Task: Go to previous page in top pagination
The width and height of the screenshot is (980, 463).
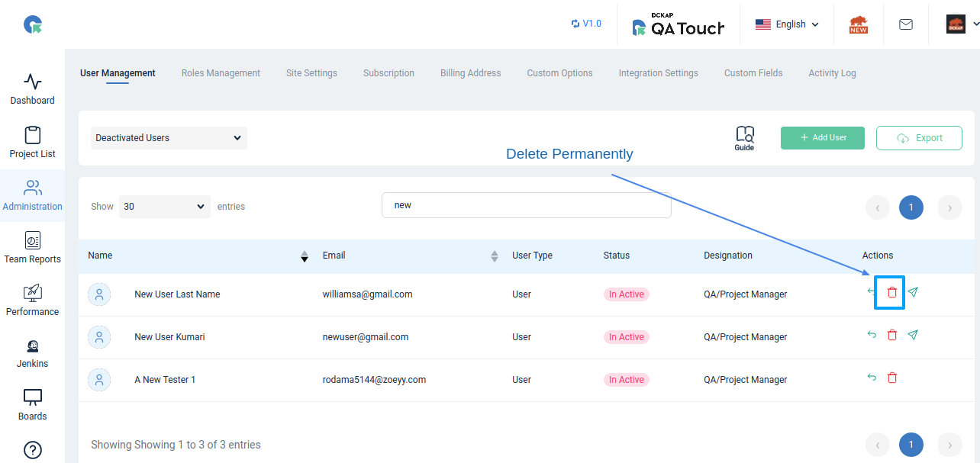Action: coord(878,207)
